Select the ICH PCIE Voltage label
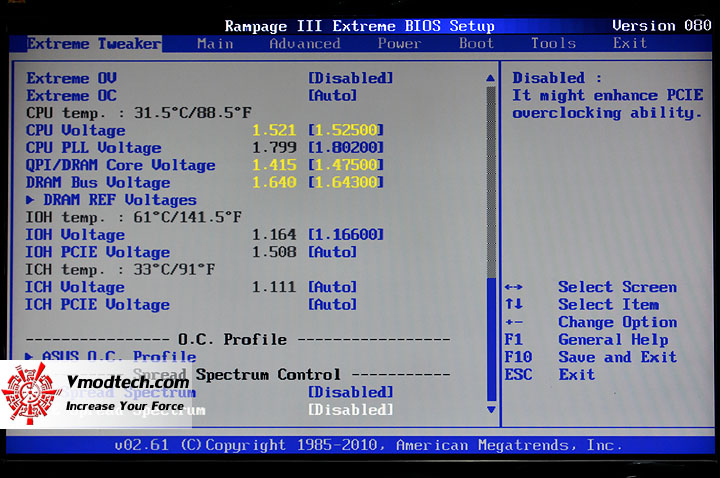 (x=97, y=304)
